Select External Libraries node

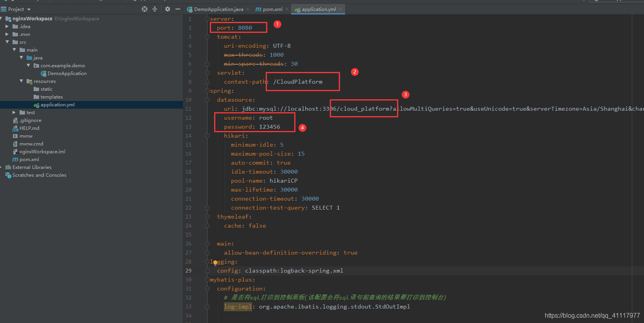click(32, 167)
